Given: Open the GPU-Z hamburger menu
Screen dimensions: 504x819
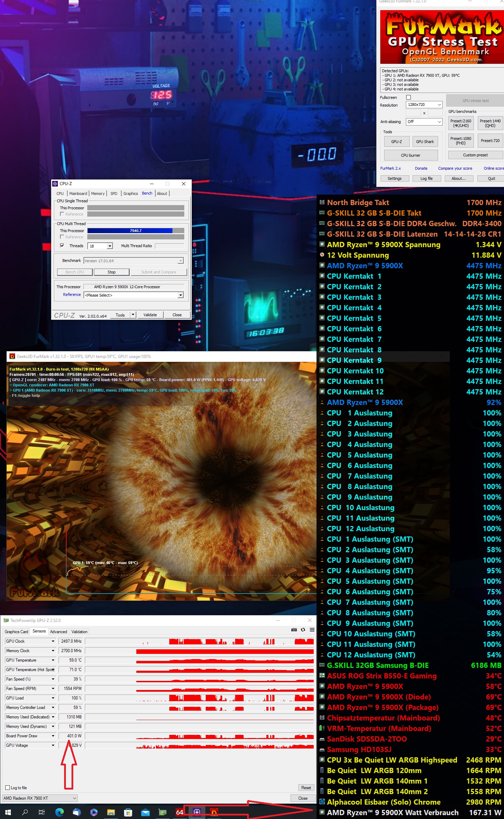Looking at the screenshot, I should pos(312,630).
